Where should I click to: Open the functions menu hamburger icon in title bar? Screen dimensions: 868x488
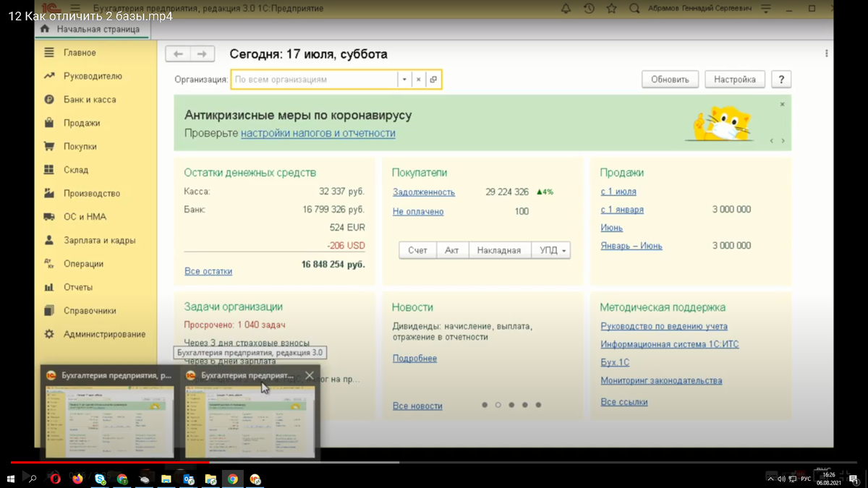click(x=75, y=8)
